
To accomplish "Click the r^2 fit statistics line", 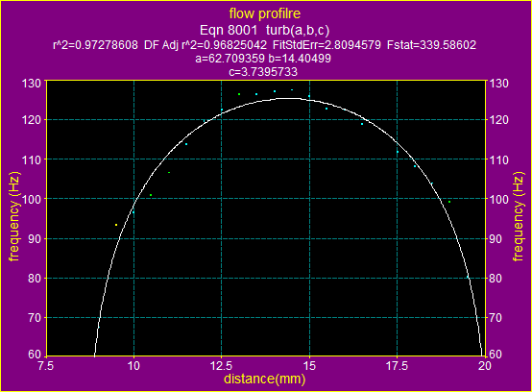I will coord(265,45).
